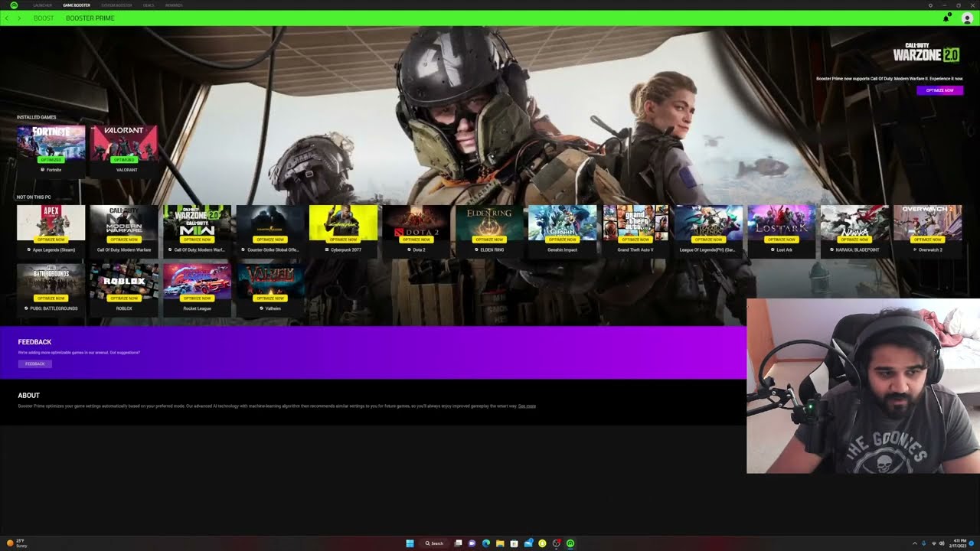Click the forward navigation arrow

[19, 18]
